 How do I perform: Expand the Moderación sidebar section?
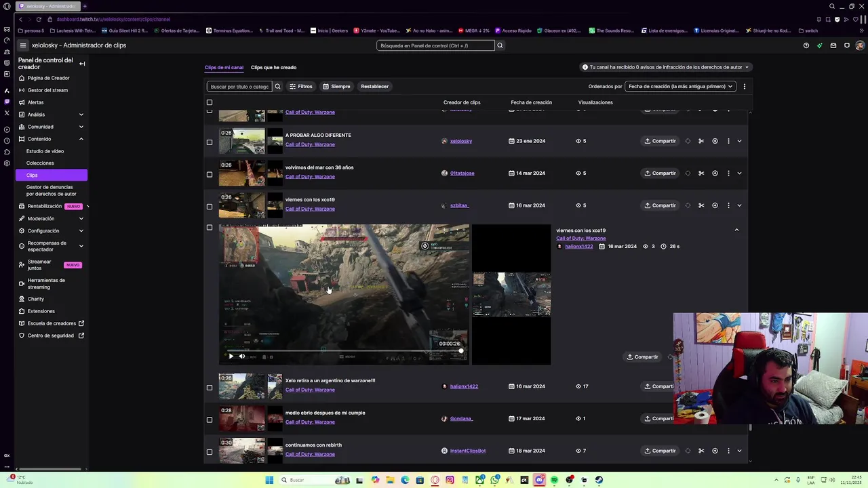tap(81, 219)
